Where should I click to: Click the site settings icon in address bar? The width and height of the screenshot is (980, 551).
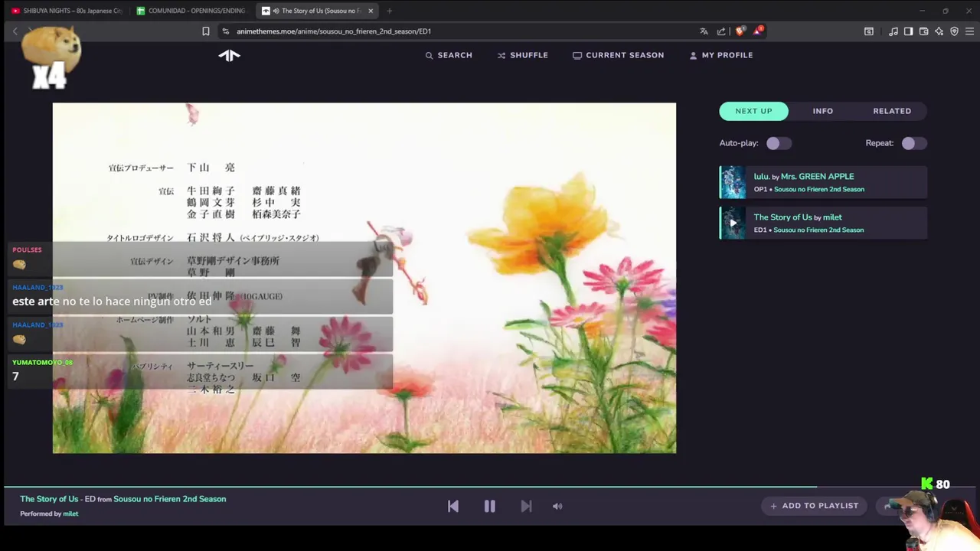pyautogui.click(x=225, y=31)
